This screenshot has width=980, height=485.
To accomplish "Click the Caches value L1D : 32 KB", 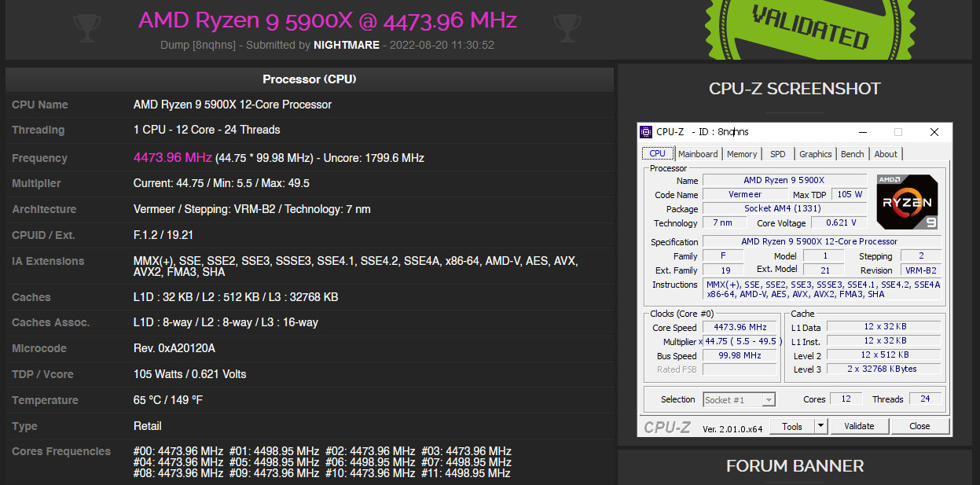I will (236, 297).
